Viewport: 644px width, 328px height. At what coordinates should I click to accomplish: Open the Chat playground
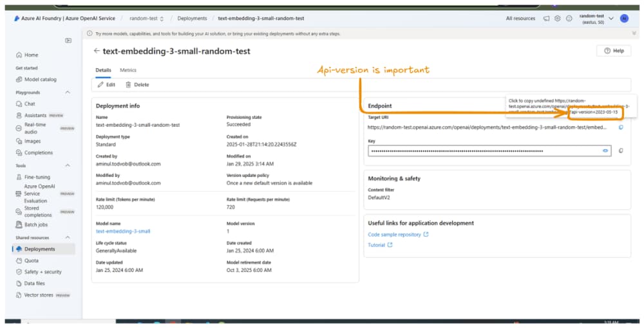(x=26, y=104)
